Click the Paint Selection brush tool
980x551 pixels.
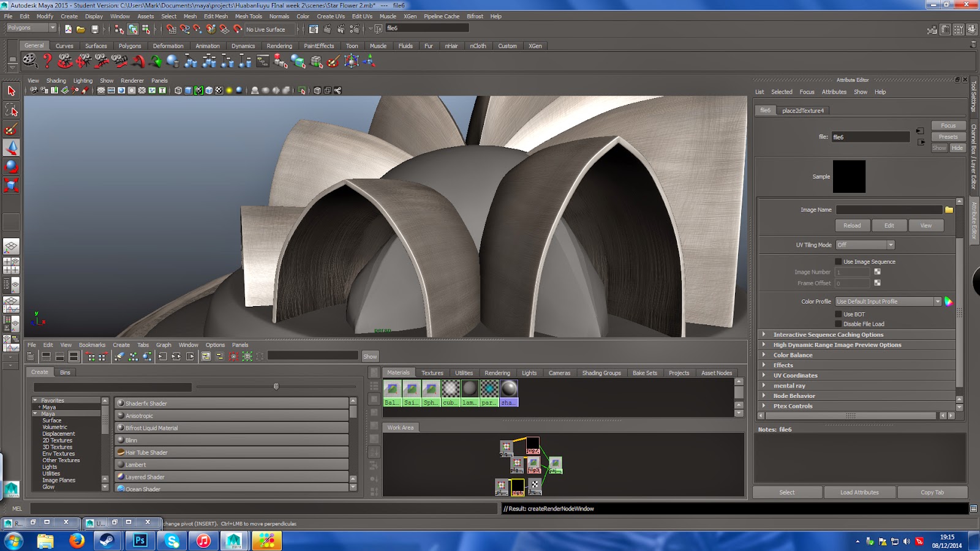point(11,129)
